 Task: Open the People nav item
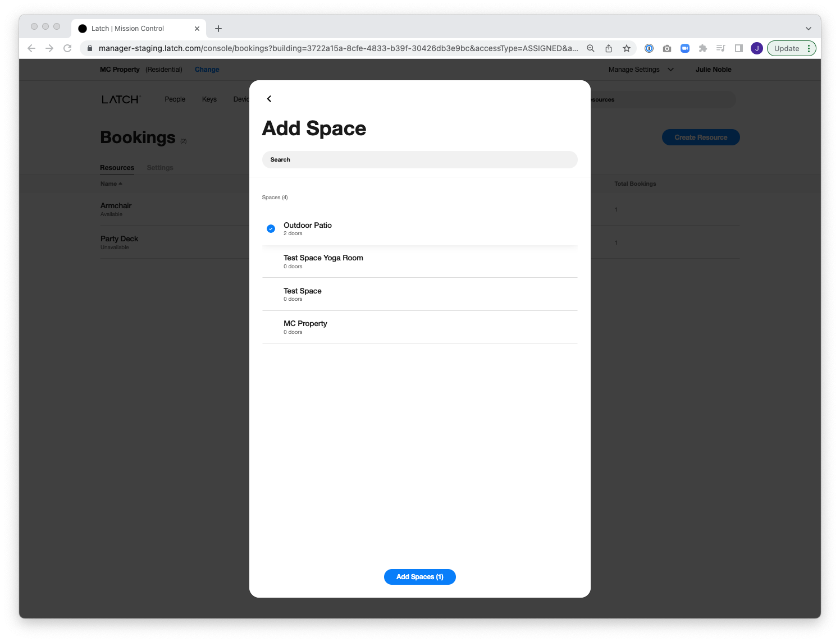(175, 99)
